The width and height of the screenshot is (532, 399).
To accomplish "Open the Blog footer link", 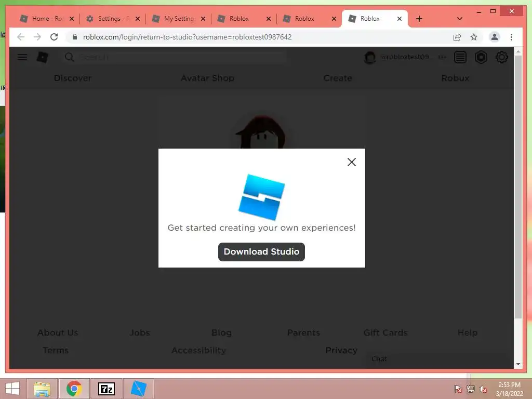I will pos(221,332).
